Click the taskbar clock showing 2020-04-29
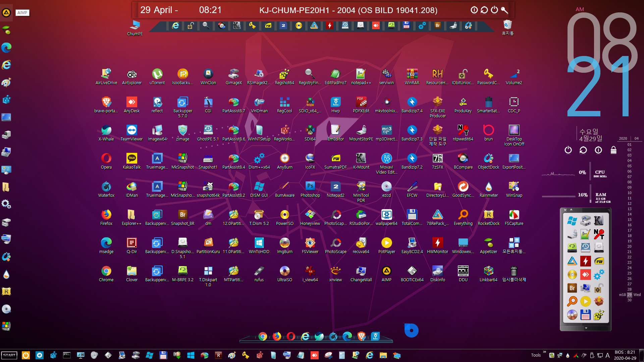This screenshot has height=362, width=644. (x=625, y=355)
